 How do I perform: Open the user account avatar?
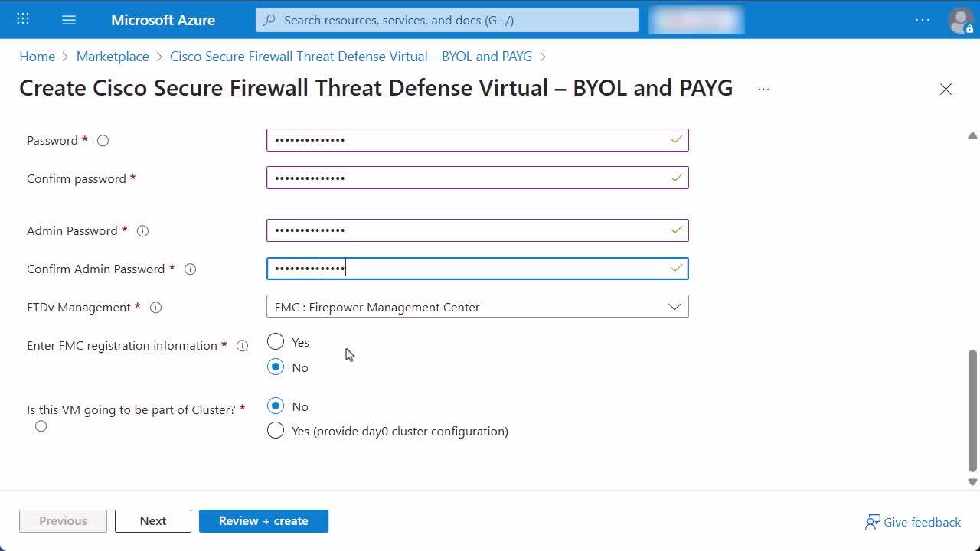(960, 21)
